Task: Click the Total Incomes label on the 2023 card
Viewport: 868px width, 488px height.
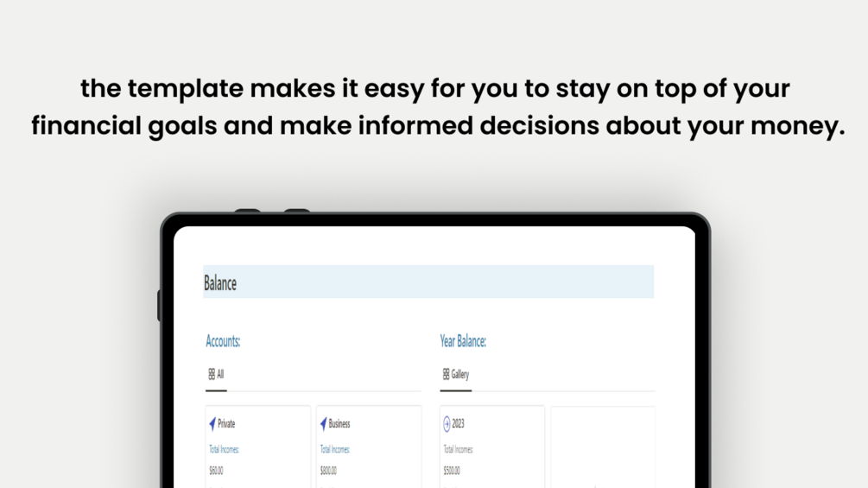Action: pos(459,449)
